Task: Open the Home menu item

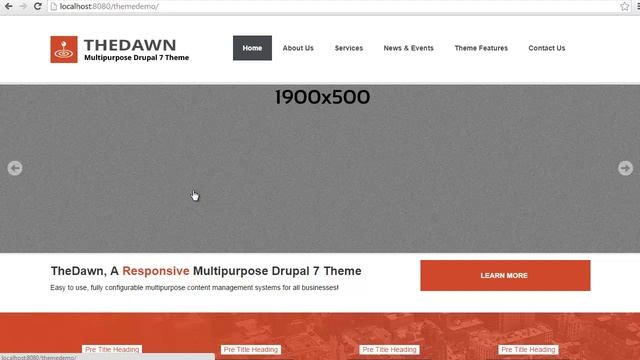Action: click(x=252, y=48)
